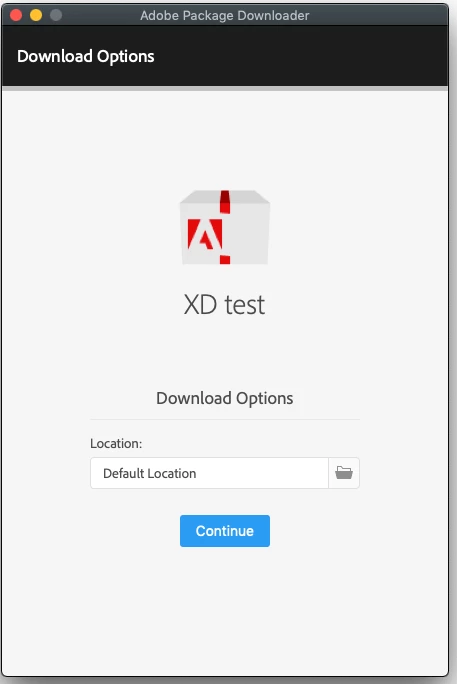
Task: Click the red ribbon tab at box bottom
Action: (x=225, y=260)
